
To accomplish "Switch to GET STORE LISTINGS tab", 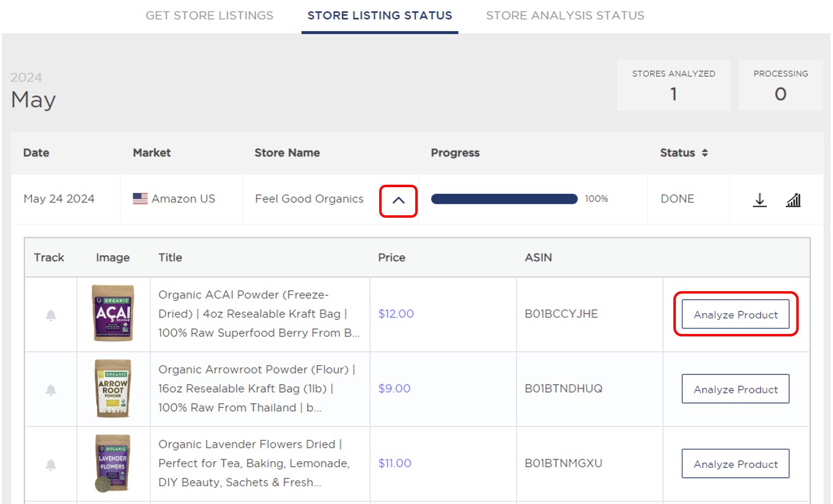I will coord(209,15).
